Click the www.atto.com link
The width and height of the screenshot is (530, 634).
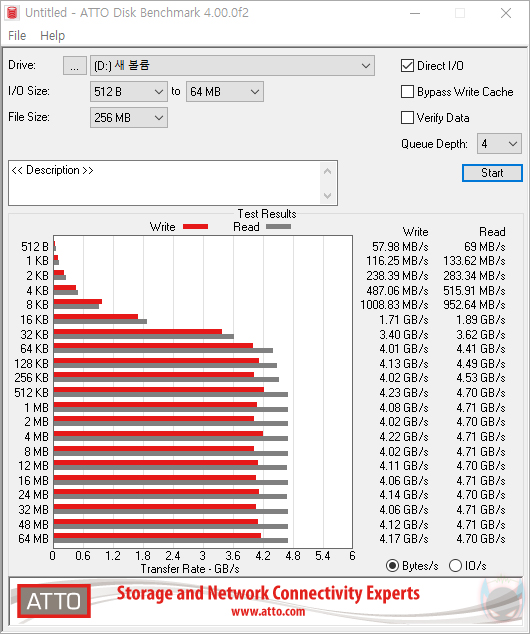tap(268, 611)
